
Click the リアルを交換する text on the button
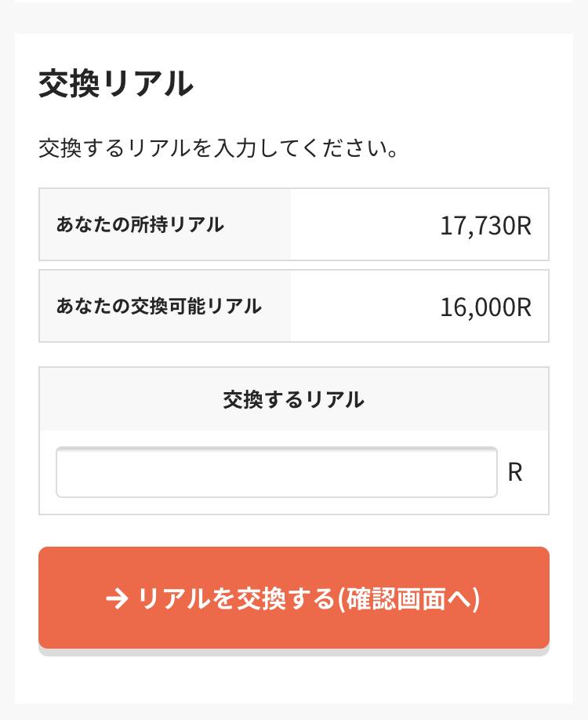(x=235, y=599)
